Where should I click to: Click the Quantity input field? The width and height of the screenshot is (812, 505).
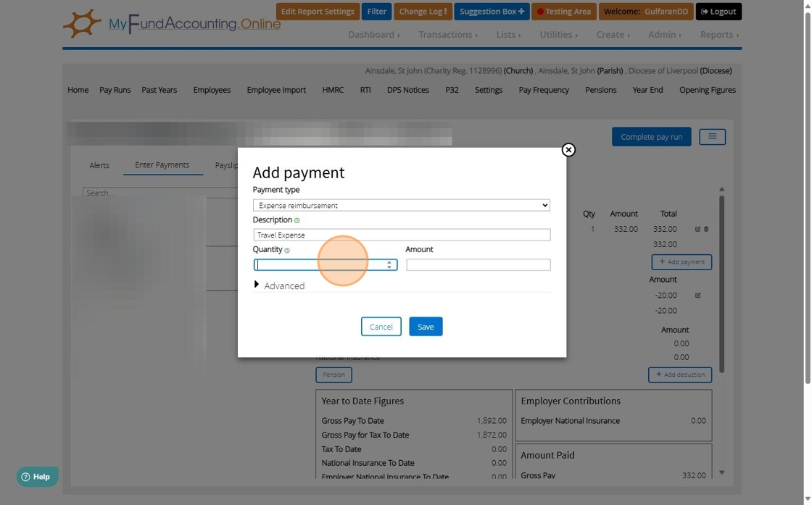[326, 264]
